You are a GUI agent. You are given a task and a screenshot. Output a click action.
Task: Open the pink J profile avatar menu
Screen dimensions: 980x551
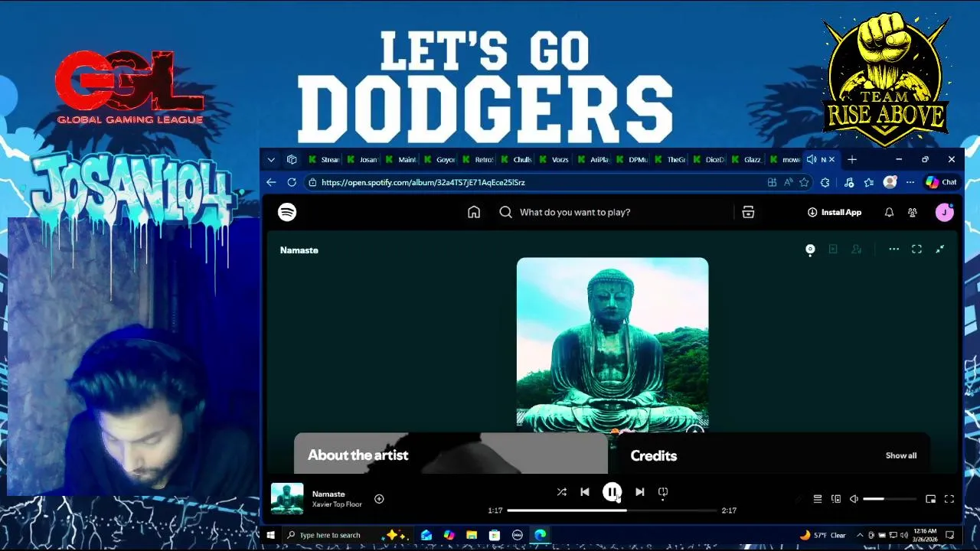pyautogui.click(x=945, y=212)
